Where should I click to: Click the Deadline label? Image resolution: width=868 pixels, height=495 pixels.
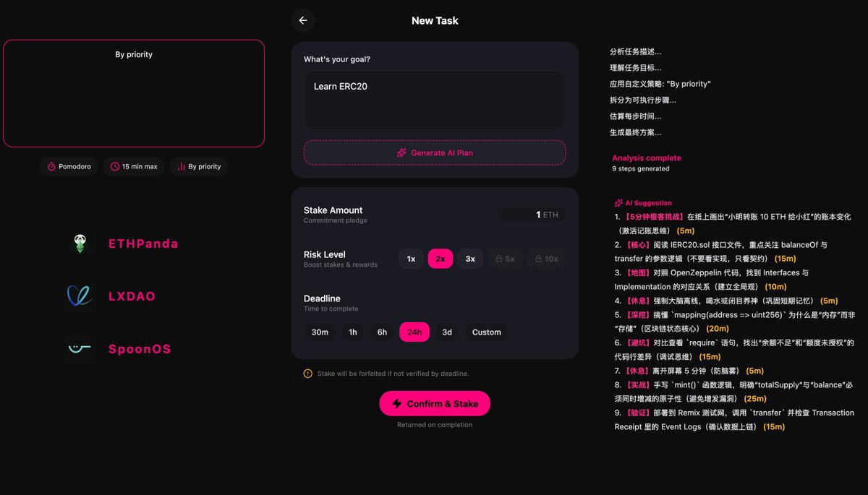[x=322, y=298]
